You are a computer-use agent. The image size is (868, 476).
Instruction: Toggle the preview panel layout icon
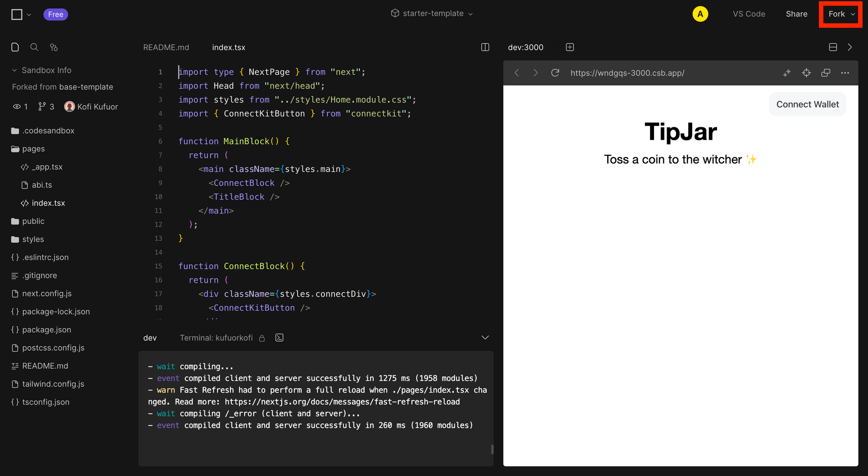tap(833, 47)
